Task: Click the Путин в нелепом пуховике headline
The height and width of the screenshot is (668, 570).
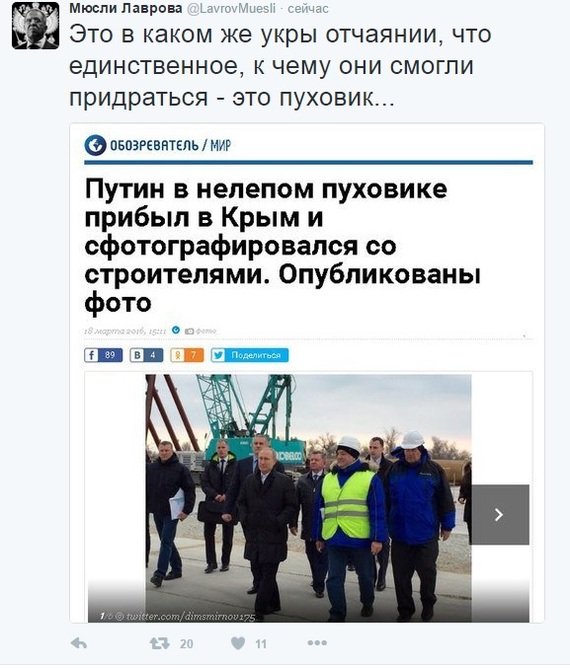Action: click(283, 246)
